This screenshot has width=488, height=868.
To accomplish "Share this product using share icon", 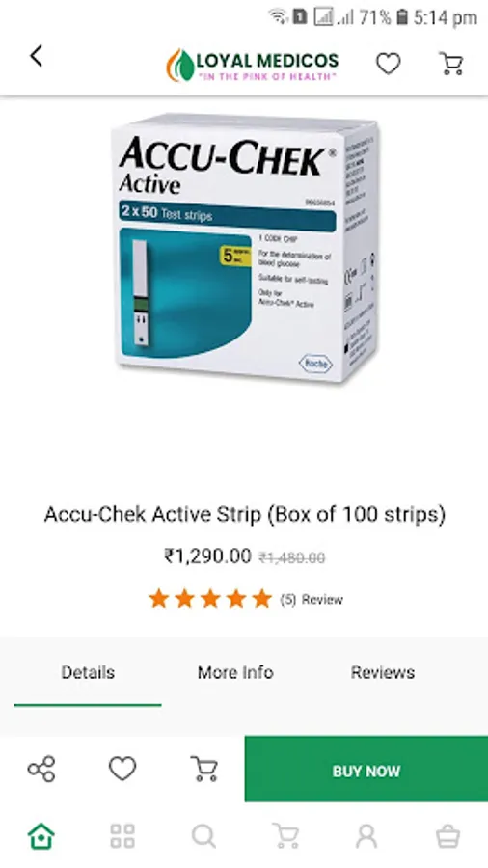I will 41,769.
